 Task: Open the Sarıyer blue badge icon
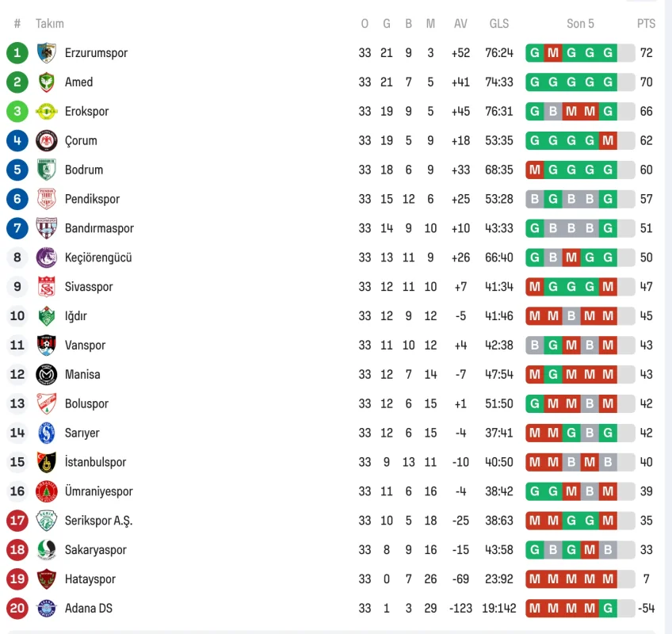[47, 433]
